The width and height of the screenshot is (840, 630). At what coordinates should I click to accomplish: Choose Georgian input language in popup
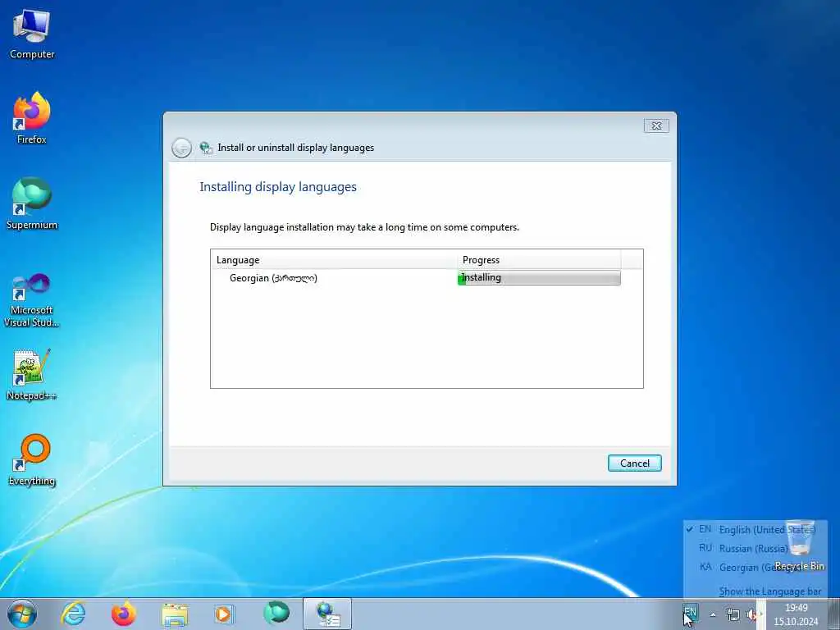tap(756, 567)
